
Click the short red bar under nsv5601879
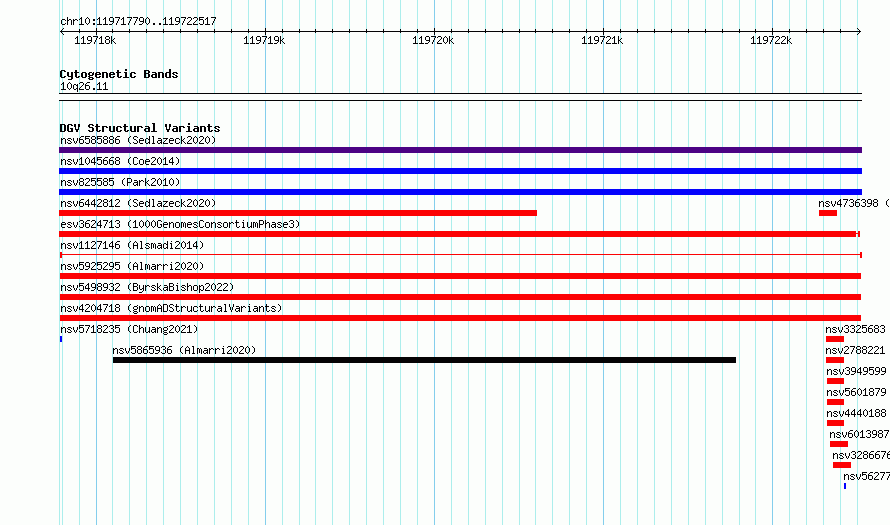coord(836,402)
